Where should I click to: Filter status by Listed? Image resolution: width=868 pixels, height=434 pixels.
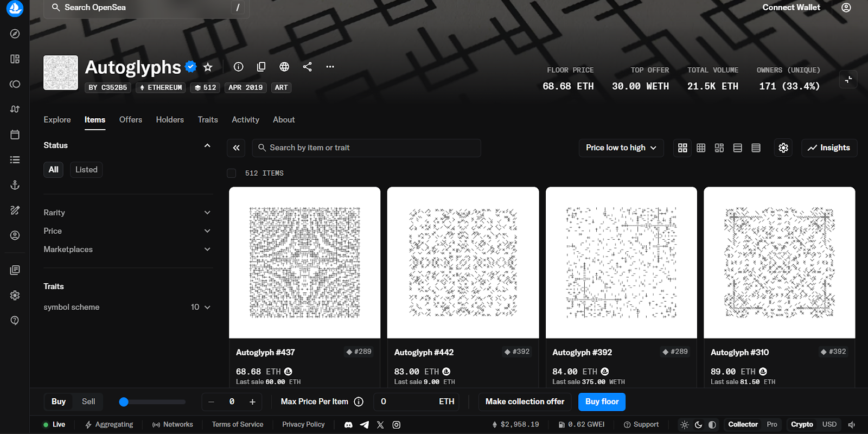(x=86, y=170)
